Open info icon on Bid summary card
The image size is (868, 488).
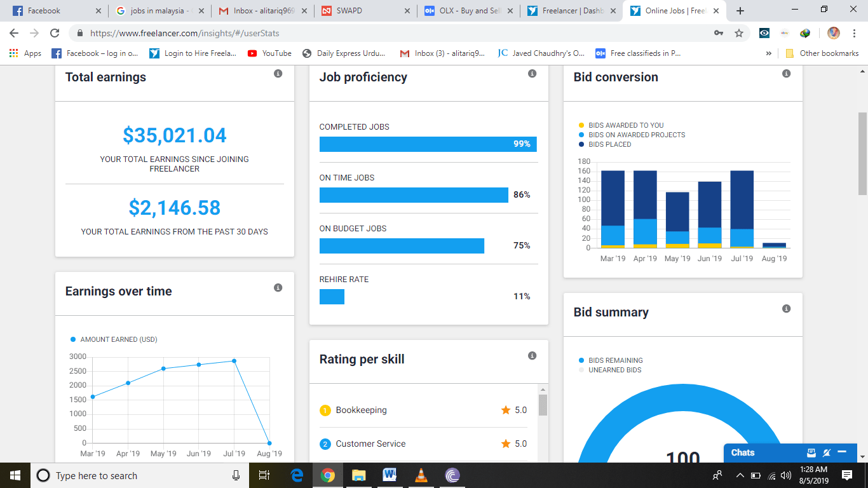coord(786,309)
